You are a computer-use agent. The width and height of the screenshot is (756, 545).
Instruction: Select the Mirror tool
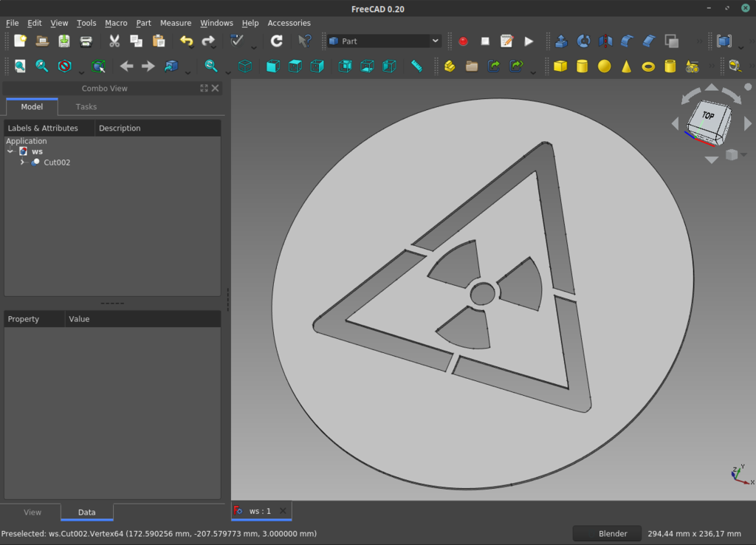[605, 41]
